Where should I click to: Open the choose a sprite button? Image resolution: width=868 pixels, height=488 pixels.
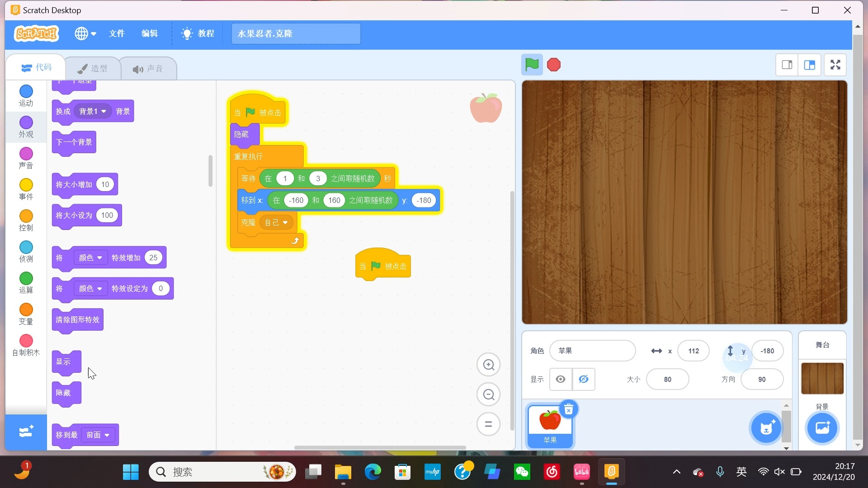(x=766, y=428)
